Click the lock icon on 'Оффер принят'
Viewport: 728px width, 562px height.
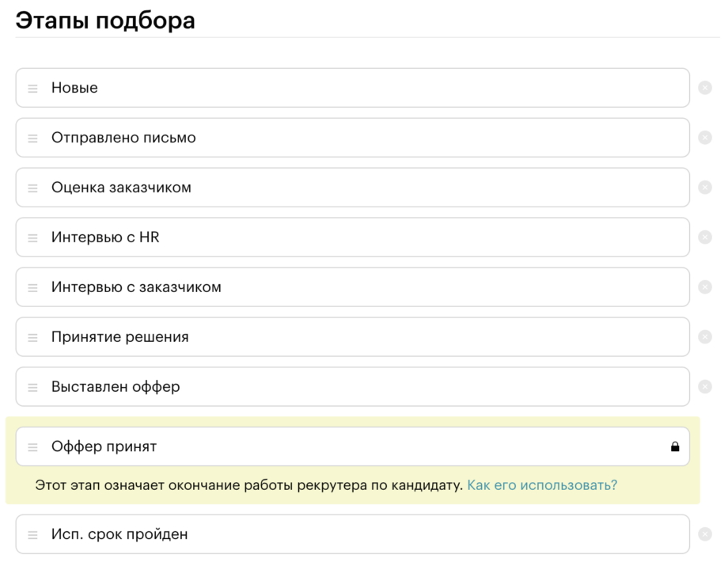point(675,446)
